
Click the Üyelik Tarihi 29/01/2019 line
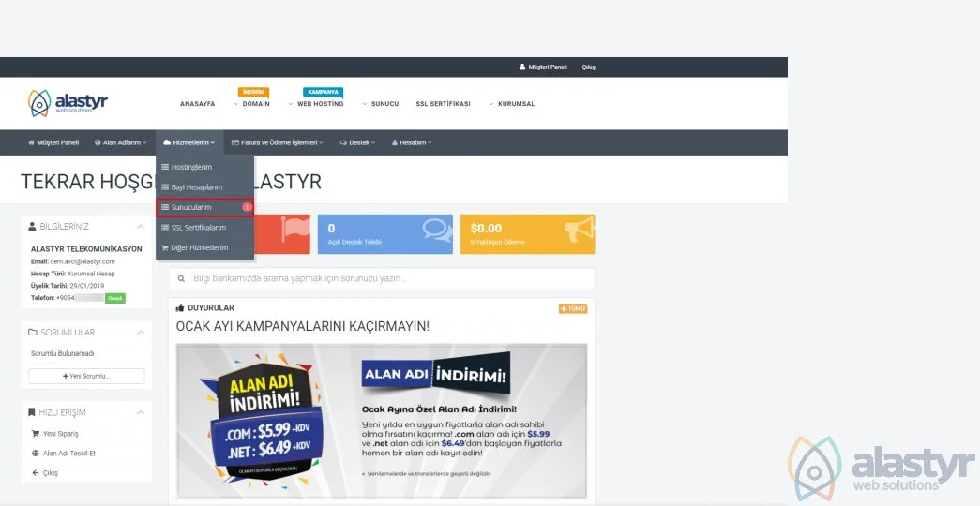click(68, 286)
